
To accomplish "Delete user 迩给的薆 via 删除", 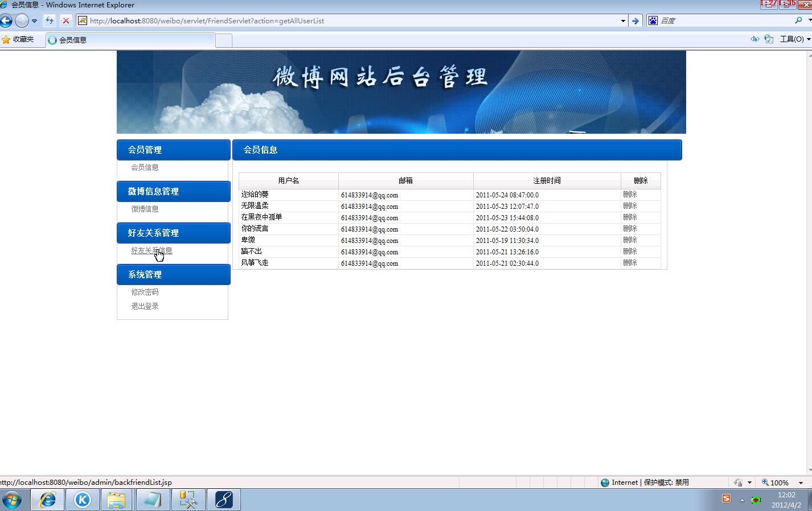I will (x=630, y=195).
